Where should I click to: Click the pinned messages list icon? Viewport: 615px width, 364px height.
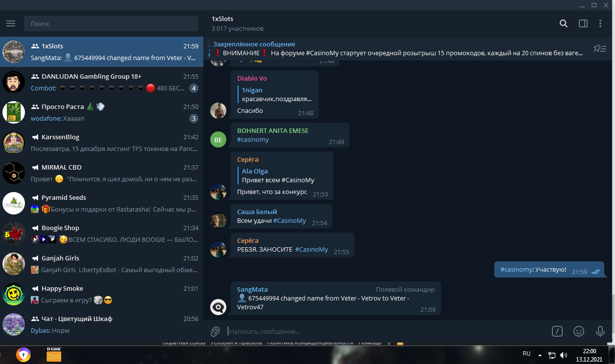[600, 48]
